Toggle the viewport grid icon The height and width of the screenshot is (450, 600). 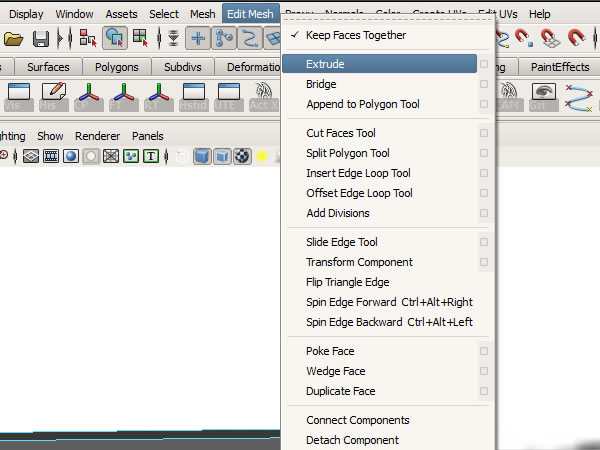[31, 156]
